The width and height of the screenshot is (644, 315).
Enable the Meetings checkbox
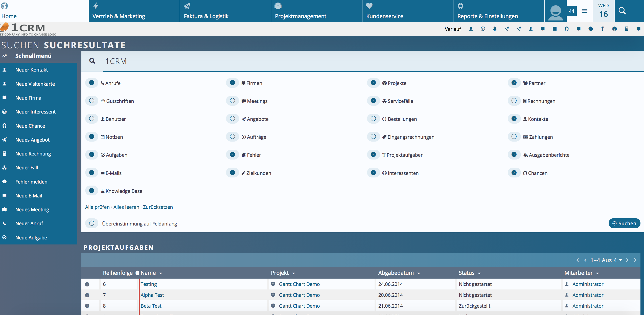click(x=233, y=101)
